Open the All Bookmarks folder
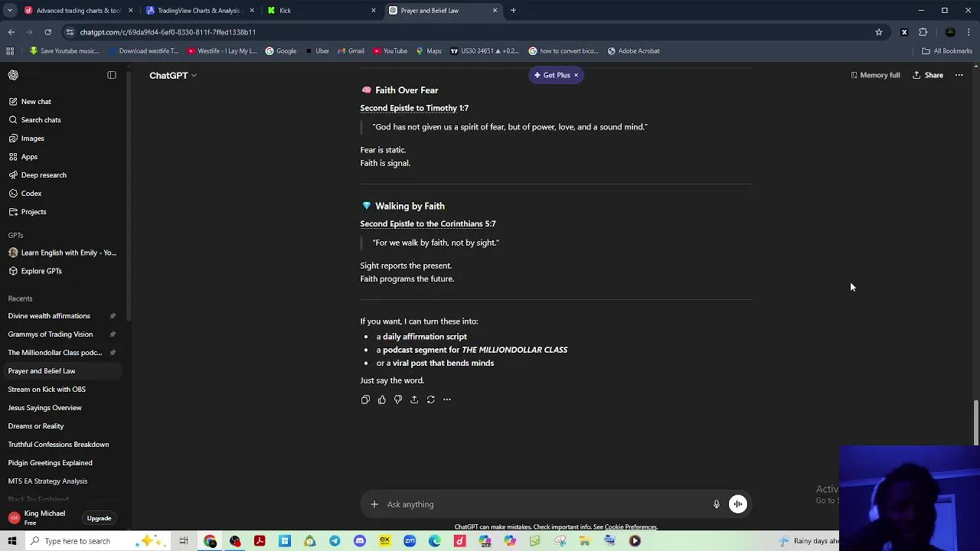The width and height of the screenshot is (980, 551). 947,51
